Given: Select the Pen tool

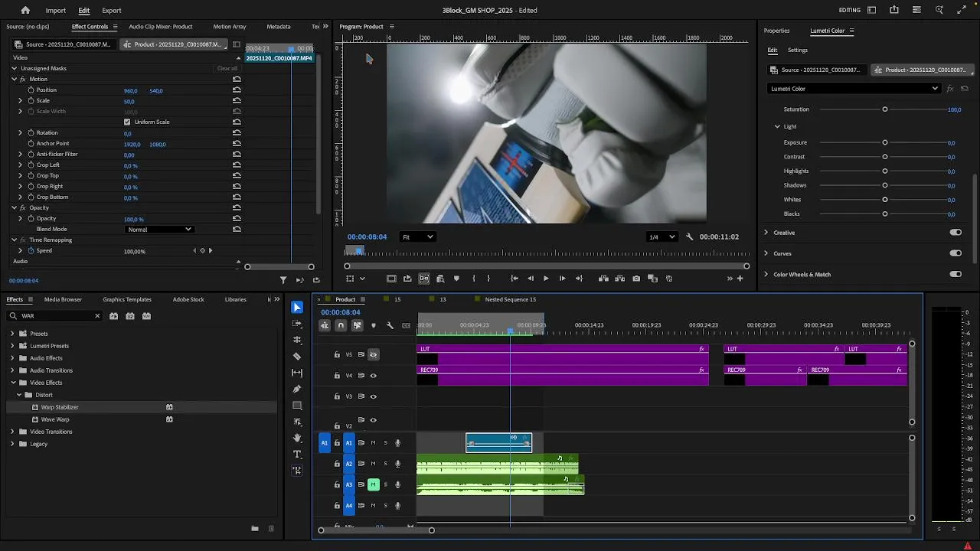Looking at the screenshot, I should [297, 389].
